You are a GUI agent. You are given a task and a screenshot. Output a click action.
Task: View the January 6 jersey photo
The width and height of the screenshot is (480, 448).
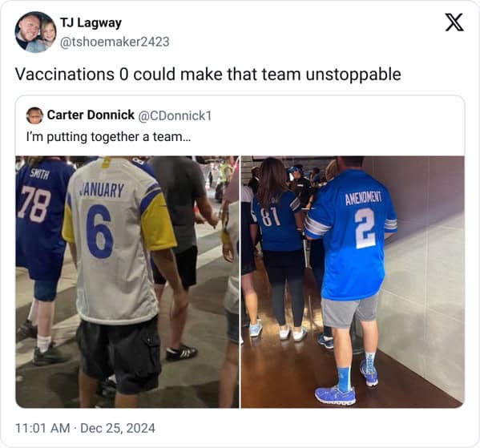[127, 282]
